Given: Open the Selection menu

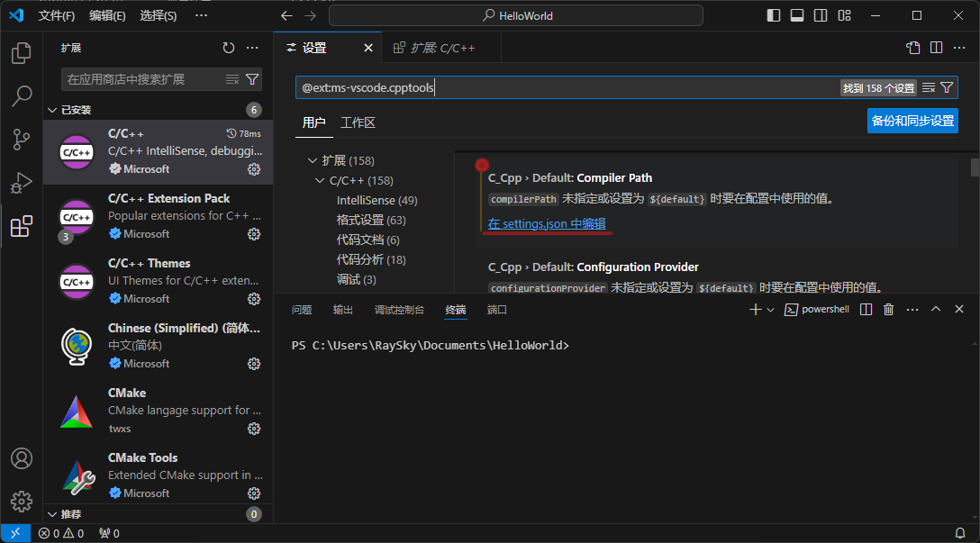Looking at the screenshot, I should (x=159, y=15).
